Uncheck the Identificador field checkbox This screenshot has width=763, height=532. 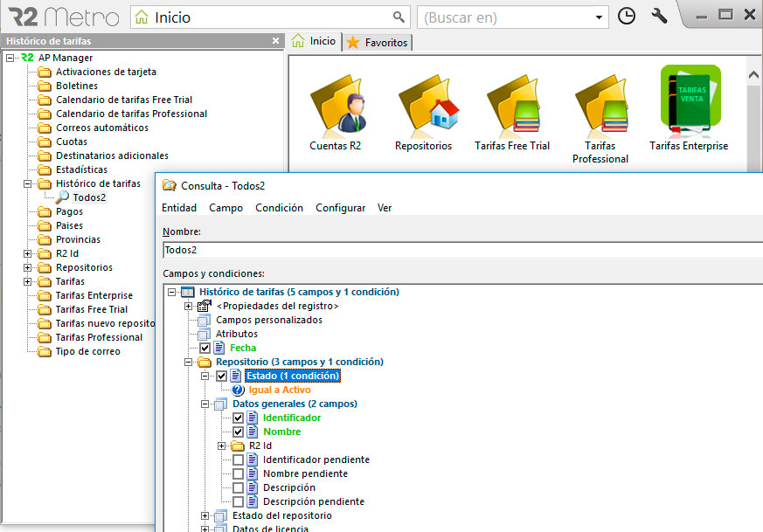(238, 418)
